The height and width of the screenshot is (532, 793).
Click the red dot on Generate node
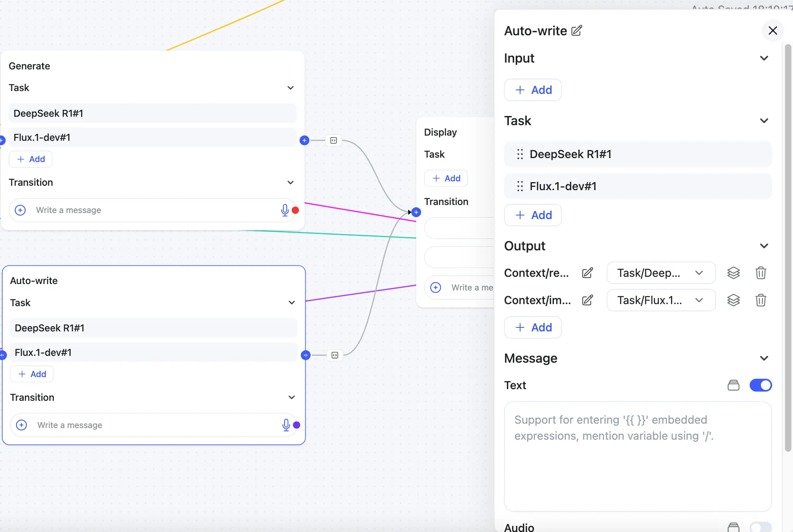(295, 210)
